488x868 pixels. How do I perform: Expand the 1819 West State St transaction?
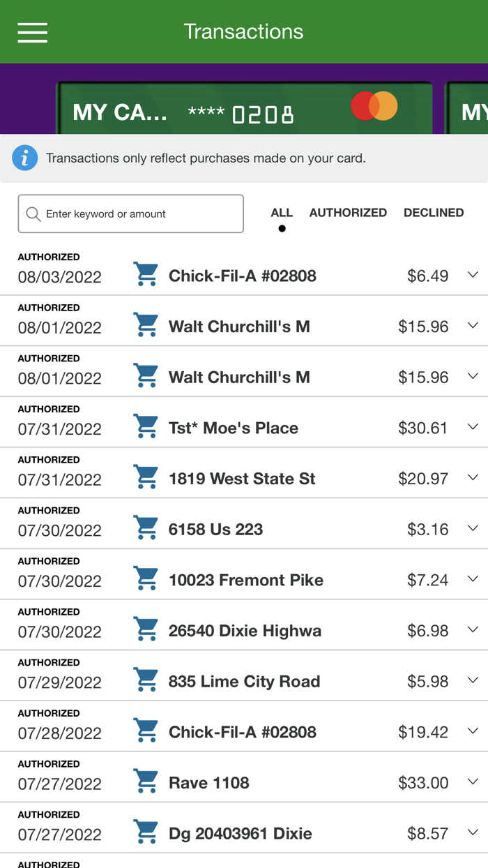pyautogui.click(x=472, y=477)
